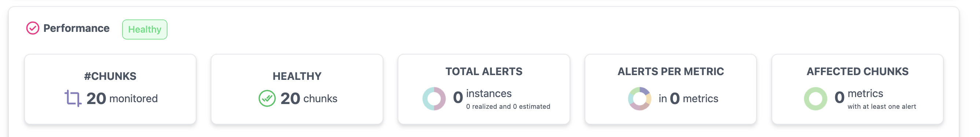The width and height of the screenshot is (980, 137).
Task: Click the green double-check healthy icon
Action: coord(267,99)
